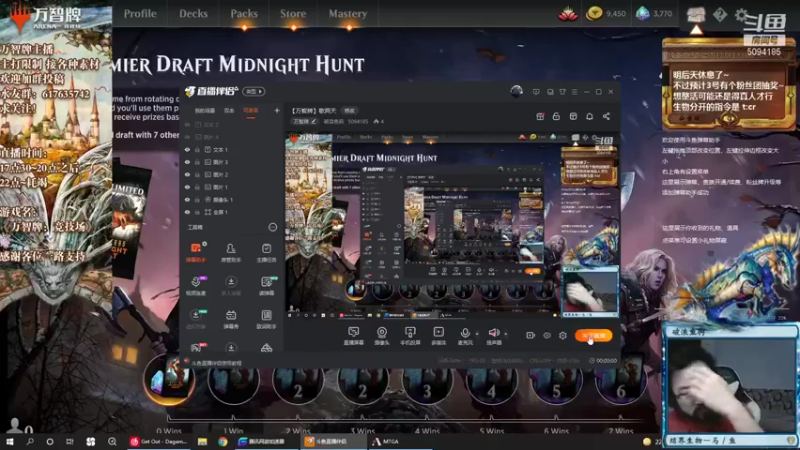Click the microphone icon in stream app
The height and width of the screenshot is (450, 800).
coord(465,333)
